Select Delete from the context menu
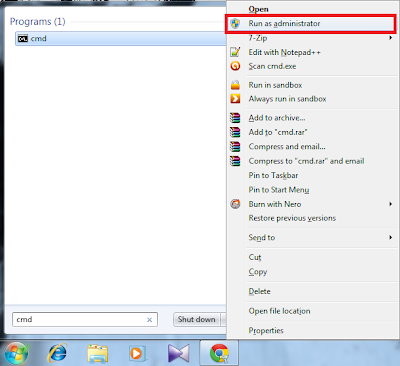400x366 pixels. 259,291
